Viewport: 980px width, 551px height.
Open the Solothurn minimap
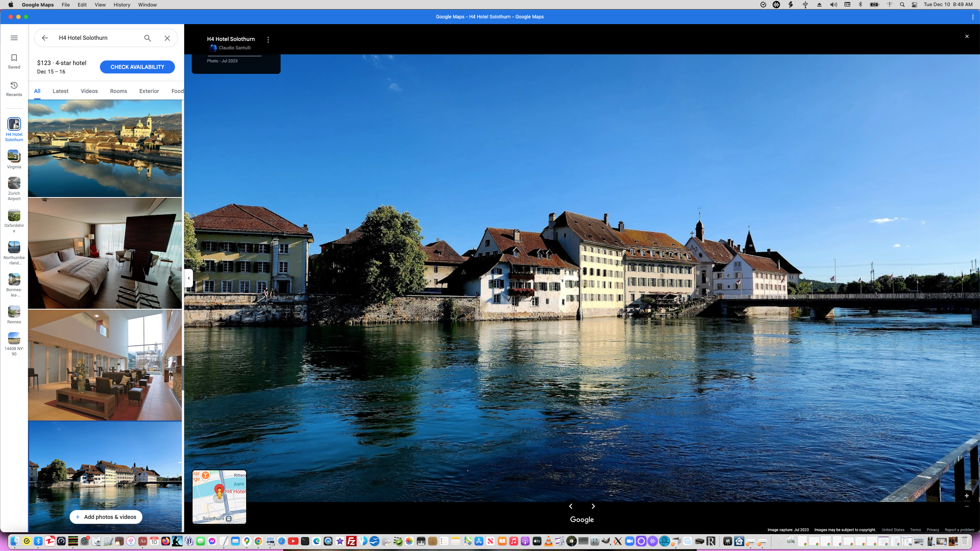click(x=219, y=497)
